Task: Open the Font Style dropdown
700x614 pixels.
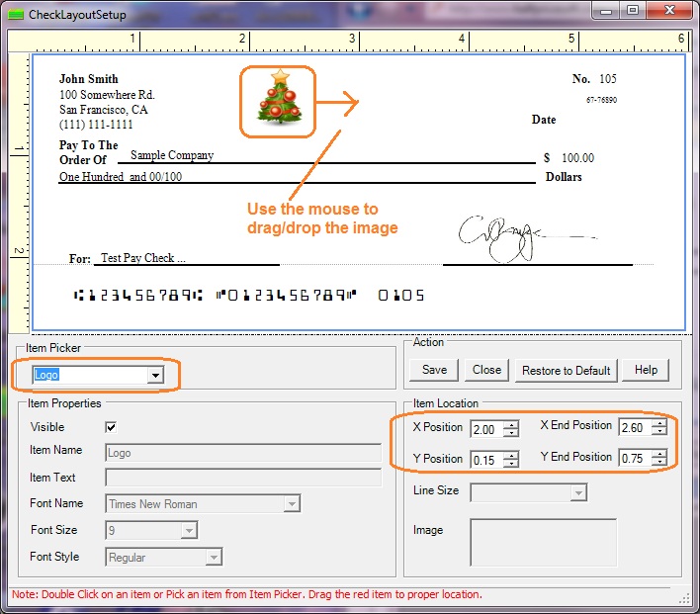Action: coord(214,558)
